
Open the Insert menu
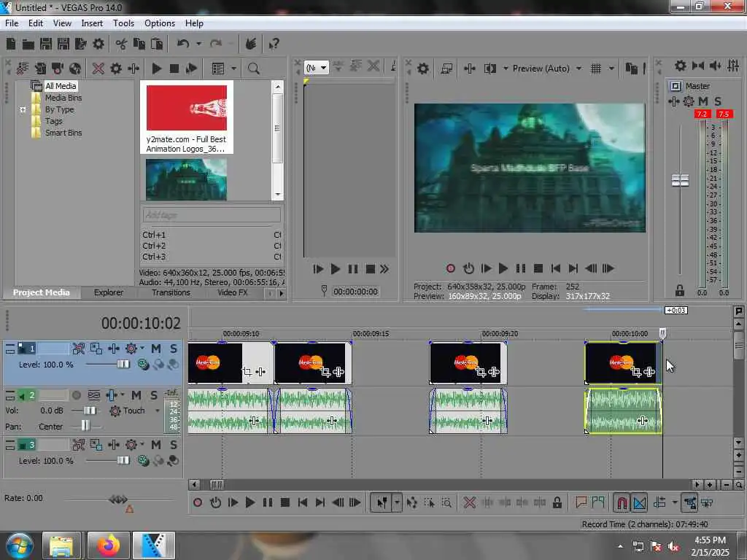[x=92, y=23]
